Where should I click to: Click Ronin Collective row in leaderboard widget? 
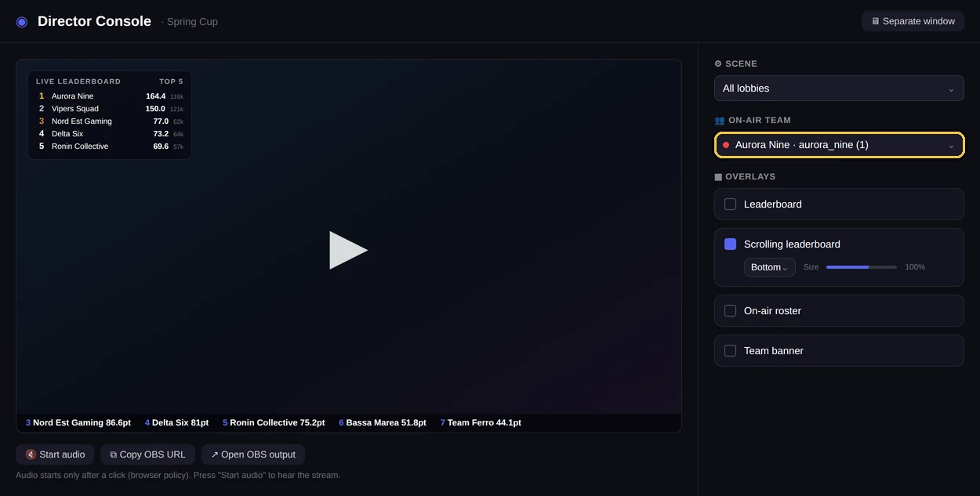tap(110, 147)
